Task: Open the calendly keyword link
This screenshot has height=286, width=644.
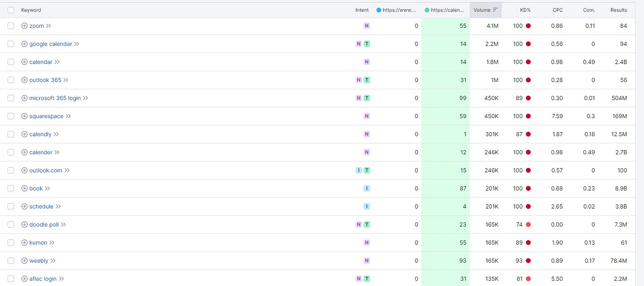Action: (40, 134)
